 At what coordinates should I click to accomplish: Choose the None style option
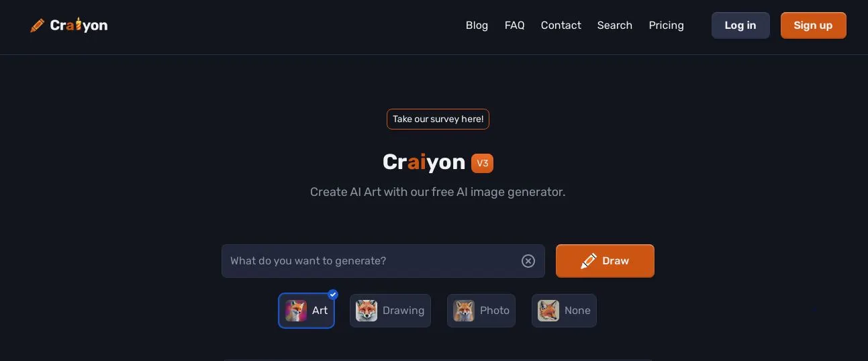click(564, 311)
